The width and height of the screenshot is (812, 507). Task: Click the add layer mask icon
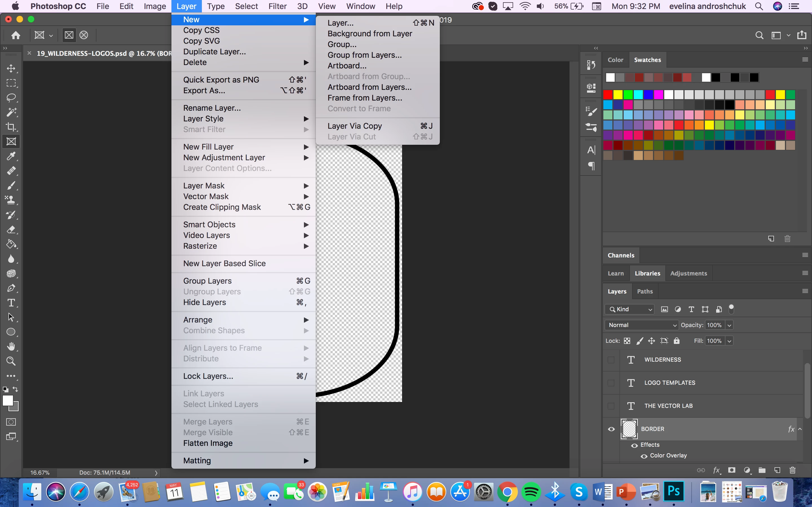(732, 470)
